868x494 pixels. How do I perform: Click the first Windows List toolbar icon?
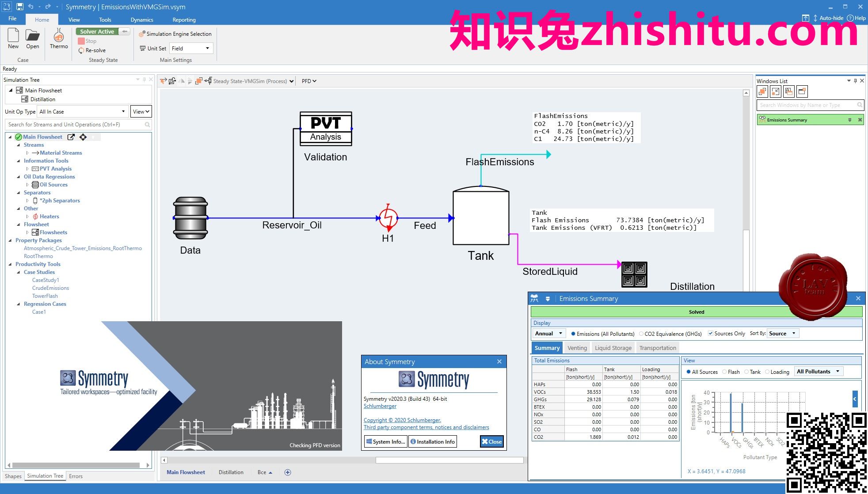(762, 91)
